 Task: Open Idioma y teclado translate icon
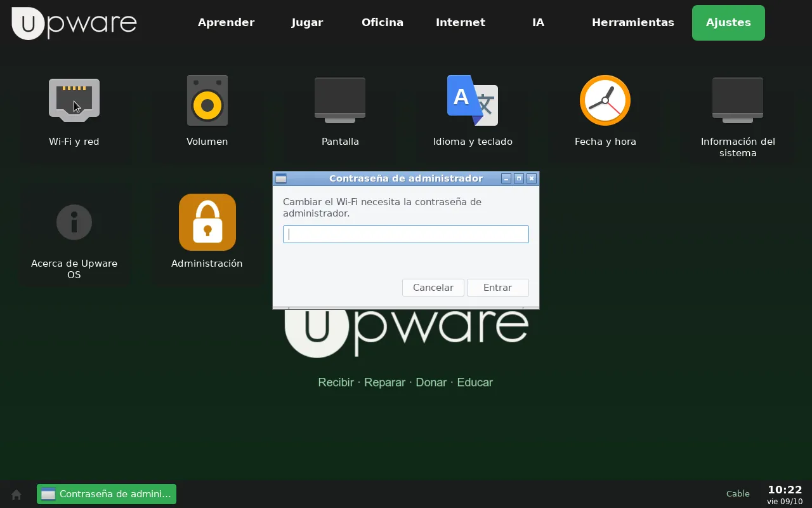[x=473, y=100]
